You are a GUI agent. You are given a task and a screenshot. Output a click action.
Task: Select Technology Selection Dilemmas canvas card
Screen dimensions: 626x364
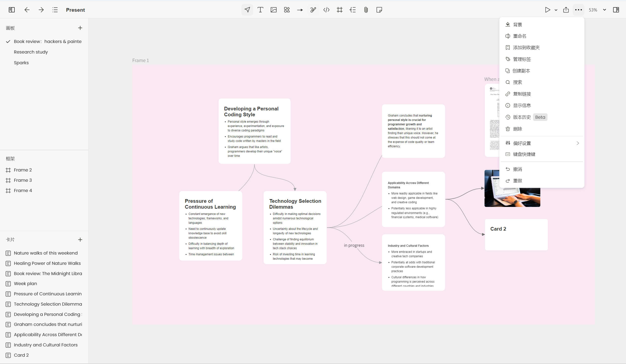[295, 227]
